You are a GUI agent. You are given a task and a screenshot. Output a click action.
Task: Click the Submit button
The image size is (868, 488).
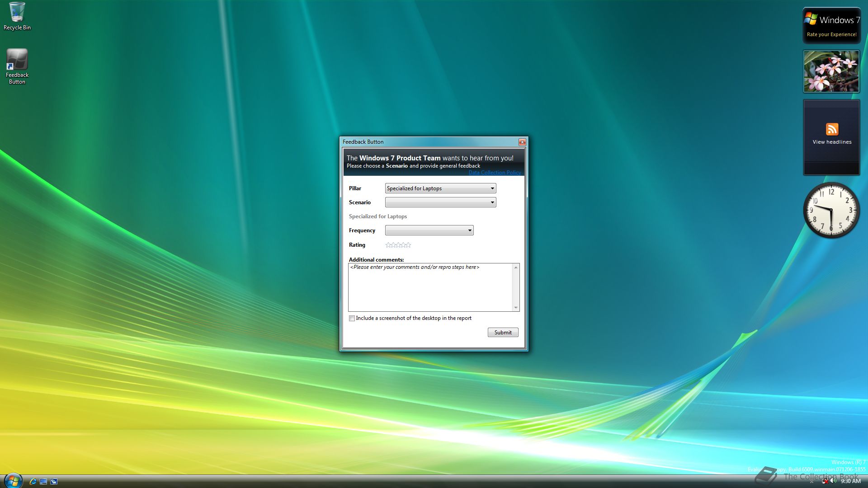(503, 333)
